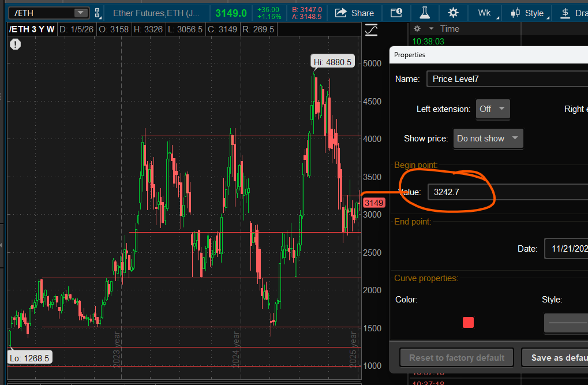Expand the Time panel dropdown arrow
Screen dimensions: 588x385
[431, 28]
